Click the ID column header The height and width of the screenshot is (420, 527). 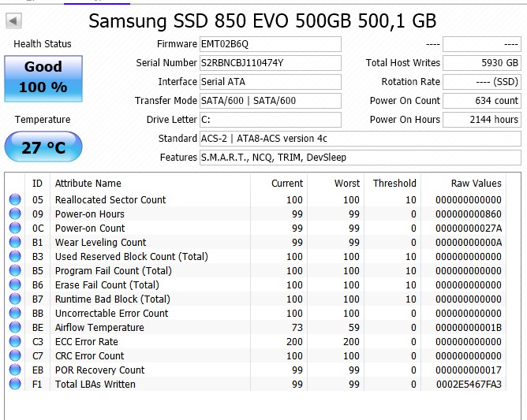click(x=37, y=184)
